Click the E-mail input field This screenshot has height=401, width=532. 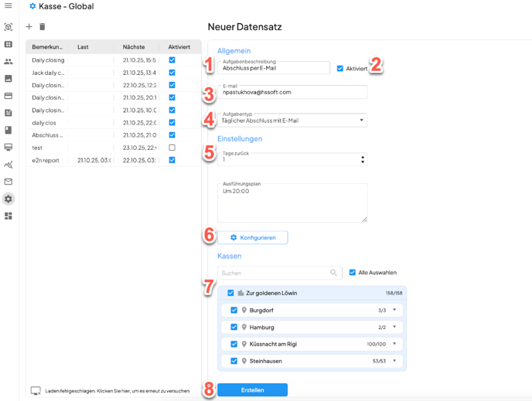[292, 92]
